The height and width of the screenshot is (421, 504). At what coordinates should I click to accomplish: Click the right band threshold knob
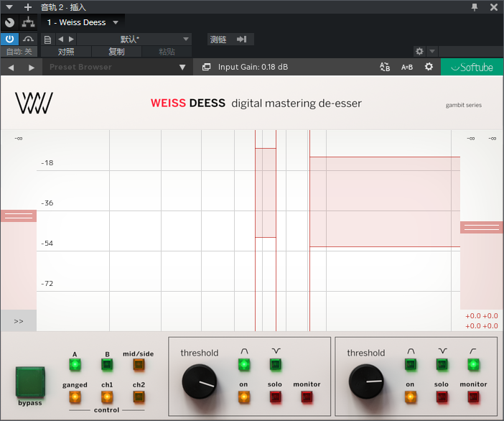366,381
